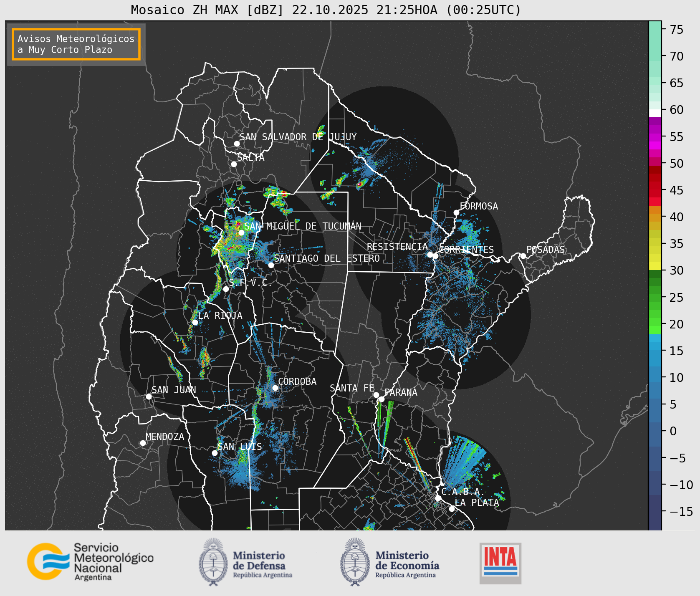Viewport: 700px width, 596px height.
Task: Click the MENDOZA text label
Action: [x=165, y=437]
